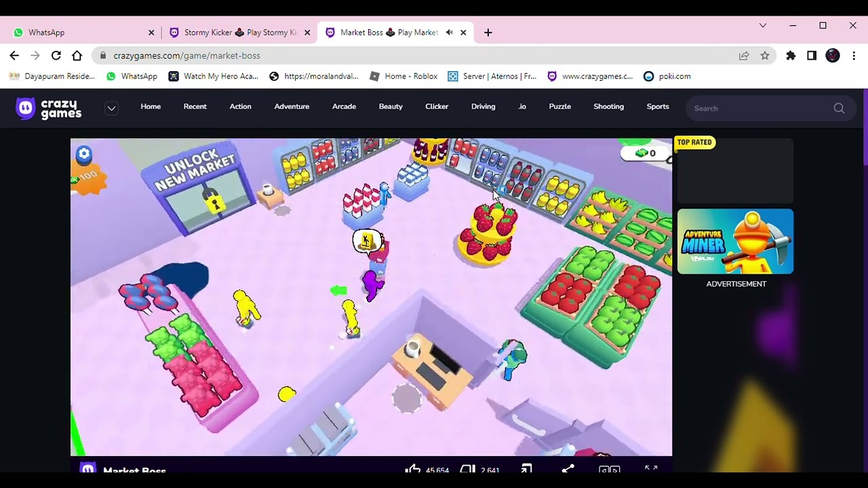Open the Extensions puzzle icon
This screenshot has width=868, height=488.
(x=791, y=56)
